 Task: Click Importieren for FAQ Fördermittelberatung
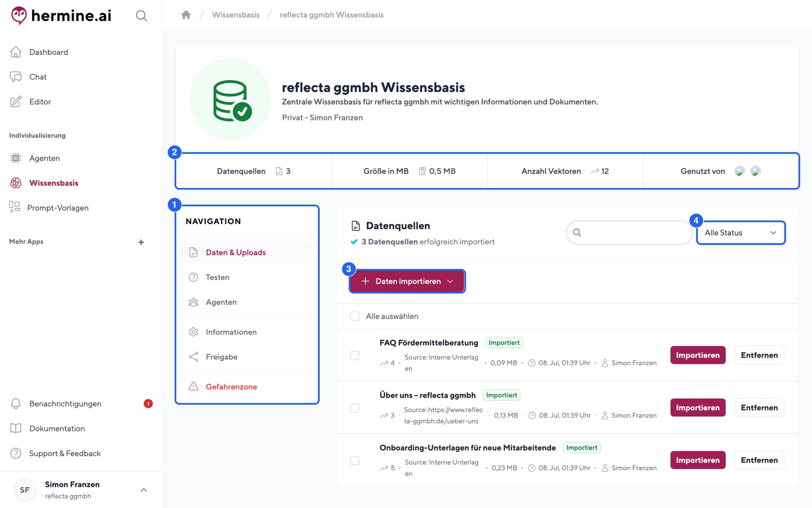(698, 355)
